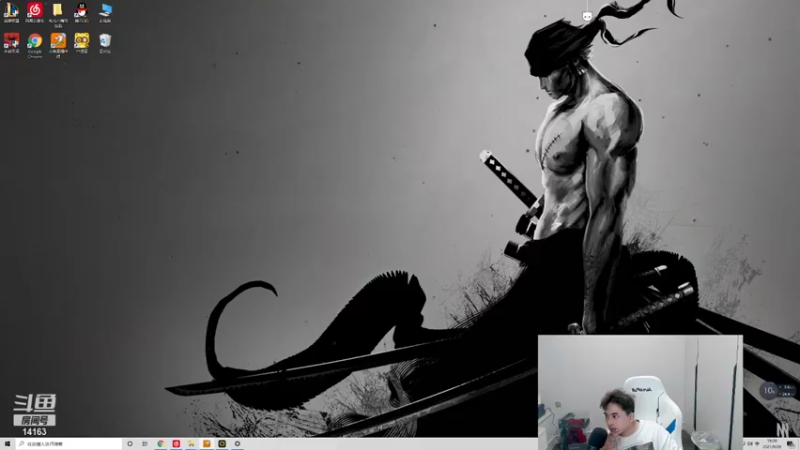This screenshot has height=450, width=800.
Task: Select the red game shortcut below League
Action: pos(11,43)
